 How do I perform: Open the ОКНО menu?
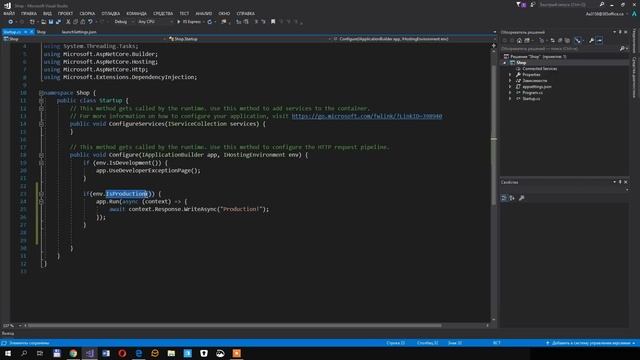[x=224, y=13]
